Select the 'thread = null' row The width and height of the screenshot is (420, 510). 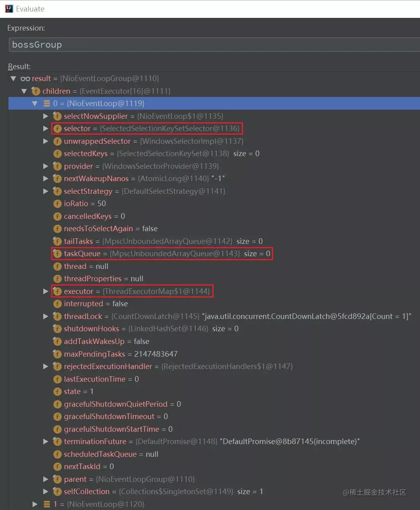coord(86,267)
